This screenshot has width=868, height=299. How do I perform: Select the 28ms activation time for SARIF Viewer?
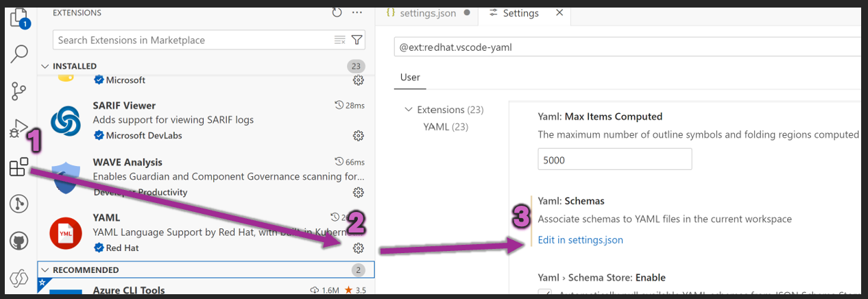coord(350,105)
